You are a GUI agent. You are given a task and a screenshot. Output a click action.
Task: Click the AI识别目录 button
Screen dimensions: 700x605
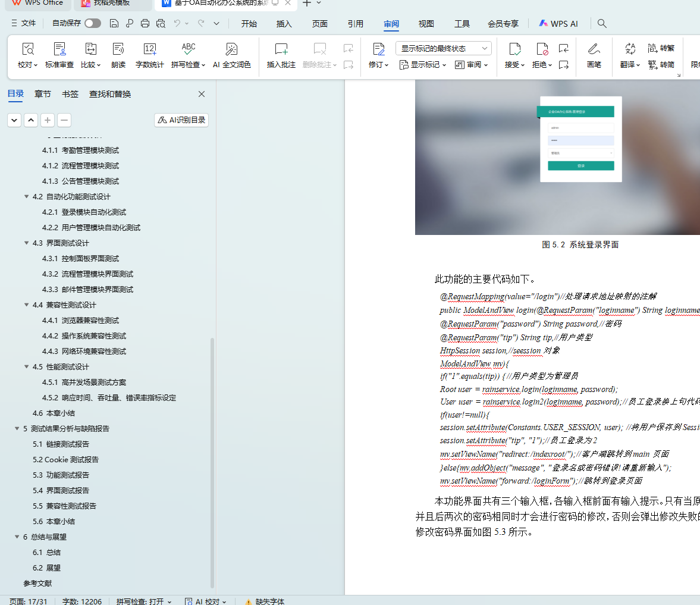tap(181, 120)
